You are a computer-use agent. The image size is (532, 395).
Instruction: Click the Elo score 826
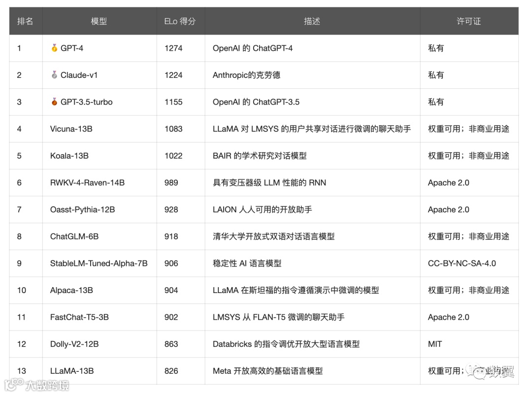[171, 370]
